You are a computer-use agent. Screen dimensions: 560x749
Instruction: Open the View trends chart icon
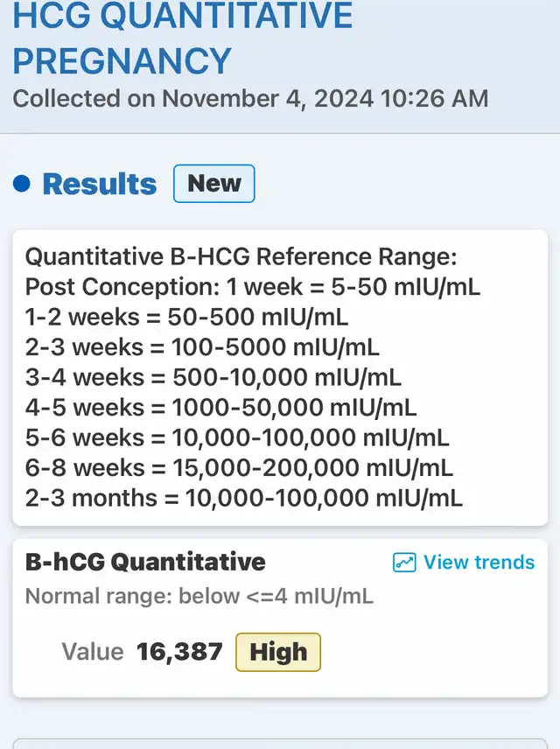pos(404,563)
